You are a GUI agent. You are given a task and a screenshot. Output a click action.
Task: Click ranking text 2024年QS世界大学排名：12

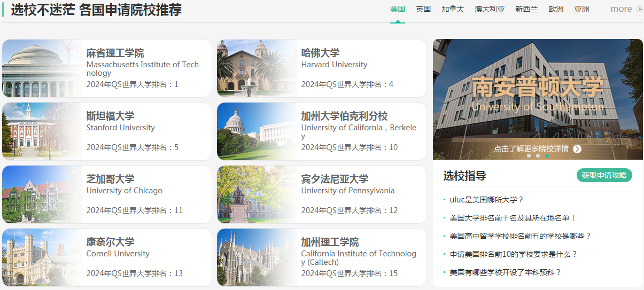click(350, 210)
